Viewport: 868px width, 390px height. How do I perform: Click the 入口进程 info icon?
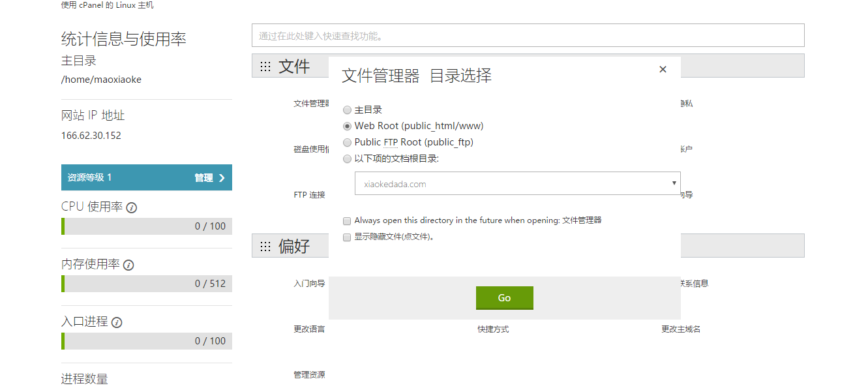pos(117,322)
